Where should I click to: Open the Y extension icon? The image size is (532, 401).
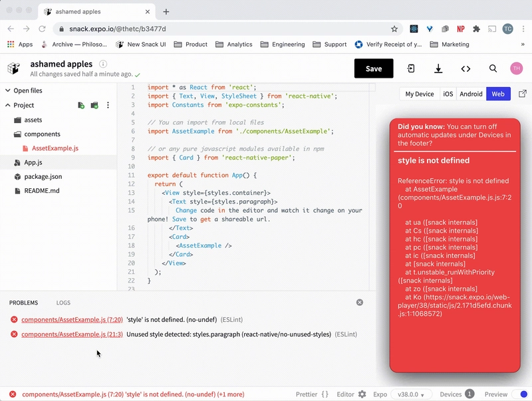430,29
